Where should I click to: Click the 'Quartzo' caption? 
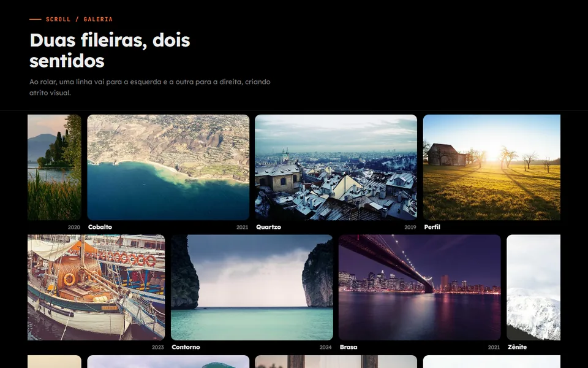tap(268, 227)
